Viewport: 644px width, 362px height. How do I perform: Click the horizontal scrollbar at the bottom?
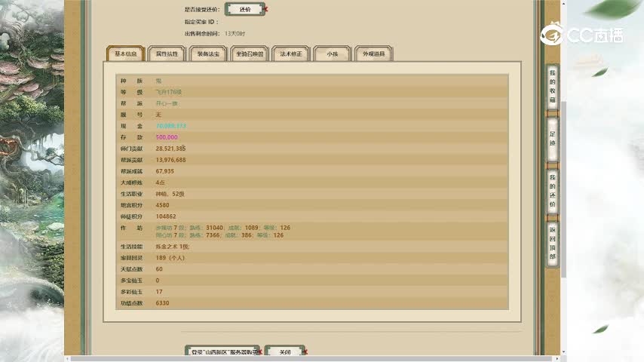click(302, 359)
